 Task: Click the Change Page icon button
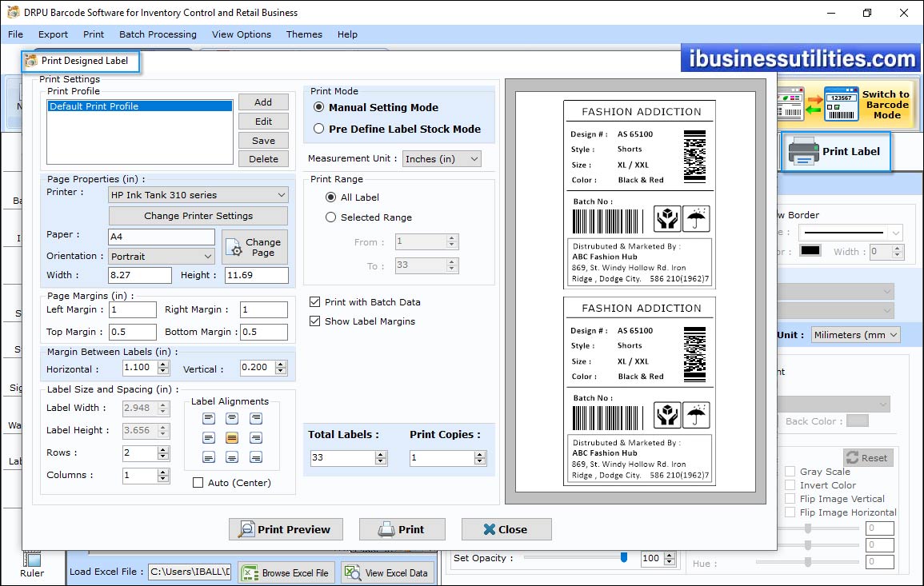pyautogui.click(x=254, y=247)
